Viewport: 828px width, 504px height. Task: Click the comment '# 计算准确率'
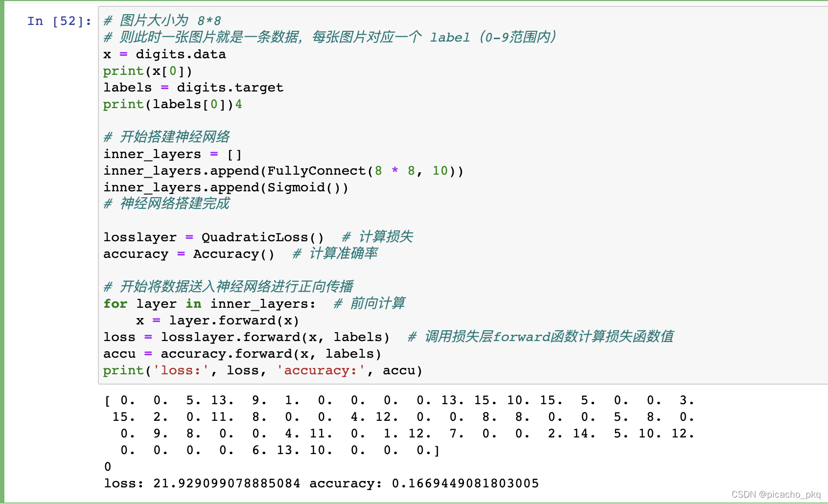click(x=335, y=253)
